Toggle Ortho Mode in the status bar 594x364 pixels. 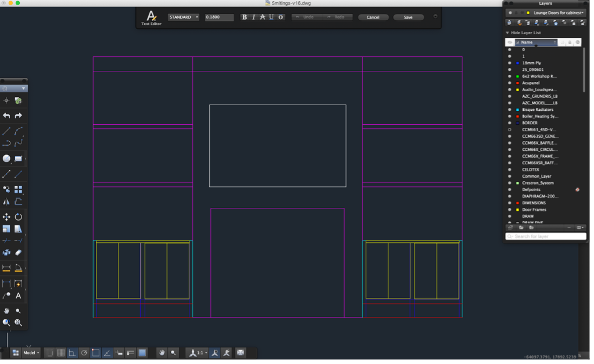click(72, 352)
